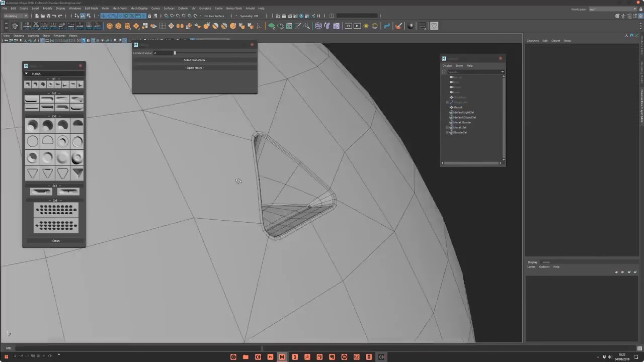The height and width of the screenshot is (362, 644).
Task: Click the polygon sphere icon in the shelf
Action: click(109, 26)
